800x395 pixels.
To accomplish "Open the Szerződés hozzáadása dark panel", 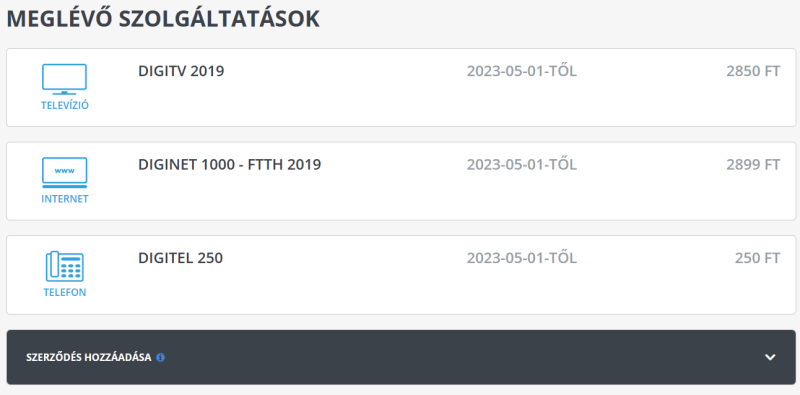I will pyautogui.click(x=401, y=357).
